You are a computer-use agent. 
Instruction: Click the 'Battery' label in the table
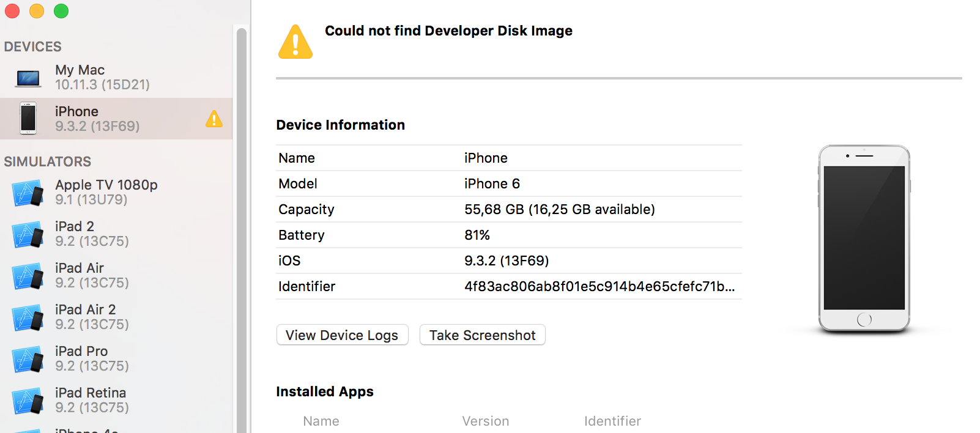coord(302,235)
